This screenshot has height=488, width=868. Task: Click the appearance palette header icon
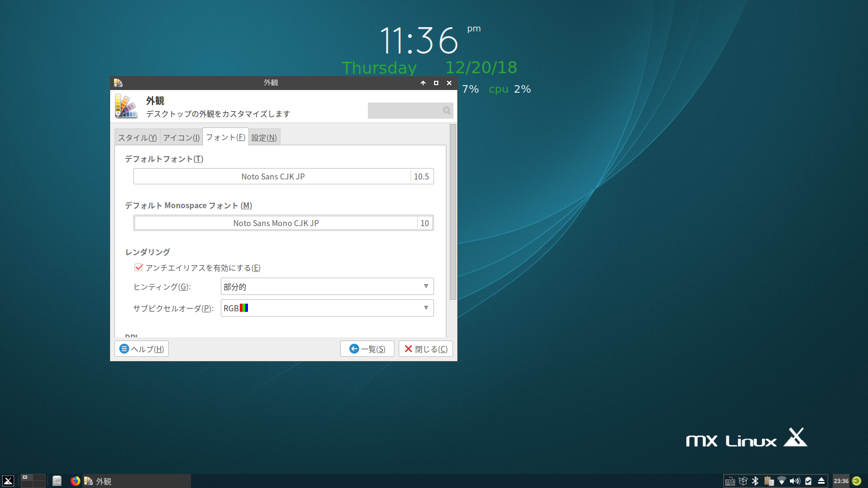click(126, 106)
